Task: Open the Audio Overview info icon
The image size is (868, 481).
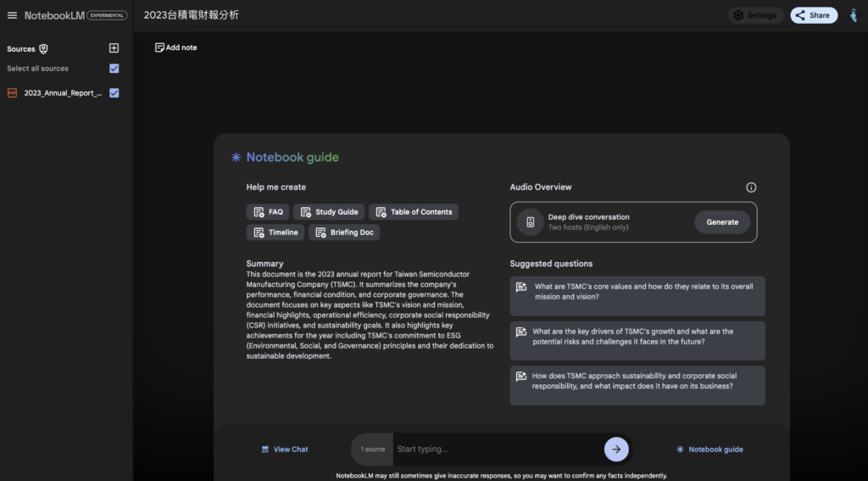Action: point(751,187)
